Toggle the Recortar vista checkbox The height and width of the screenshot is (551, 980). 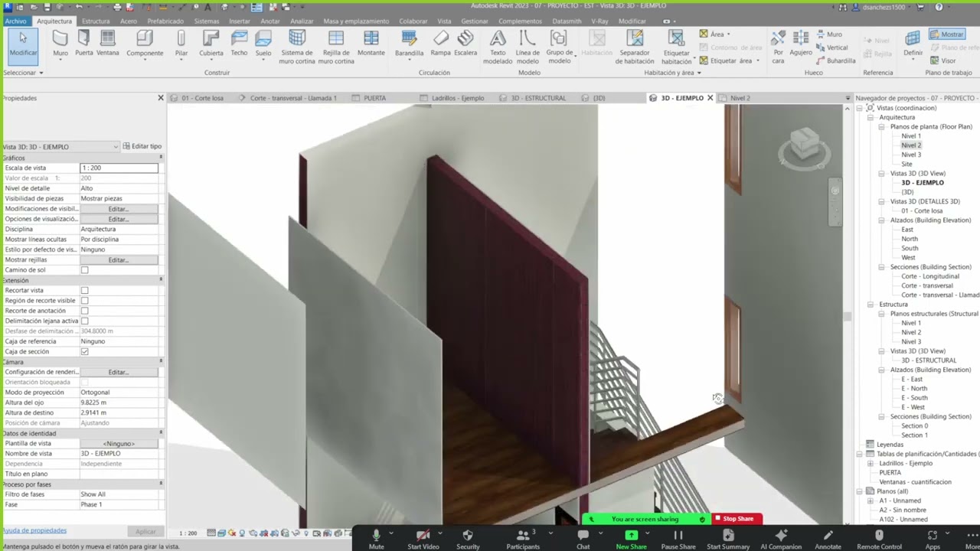coord(85,291)
